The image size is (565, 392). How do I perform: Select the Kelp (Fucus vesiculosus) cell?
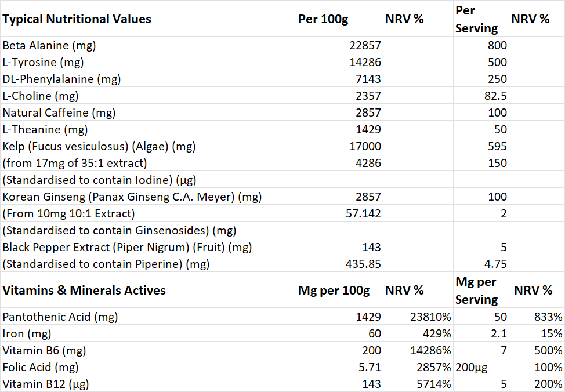tap(148, 146)
